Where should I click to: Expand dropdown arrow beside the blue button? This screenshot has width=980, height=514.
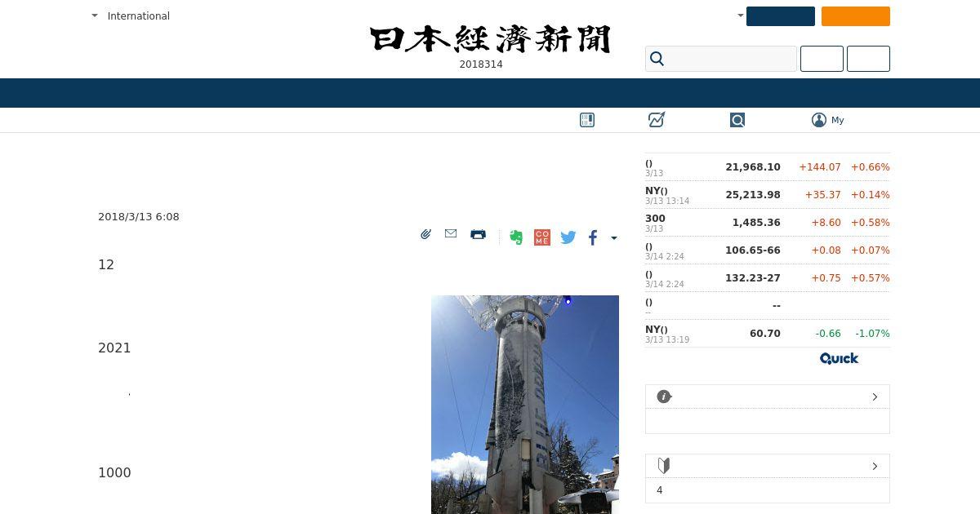point(741,16)
